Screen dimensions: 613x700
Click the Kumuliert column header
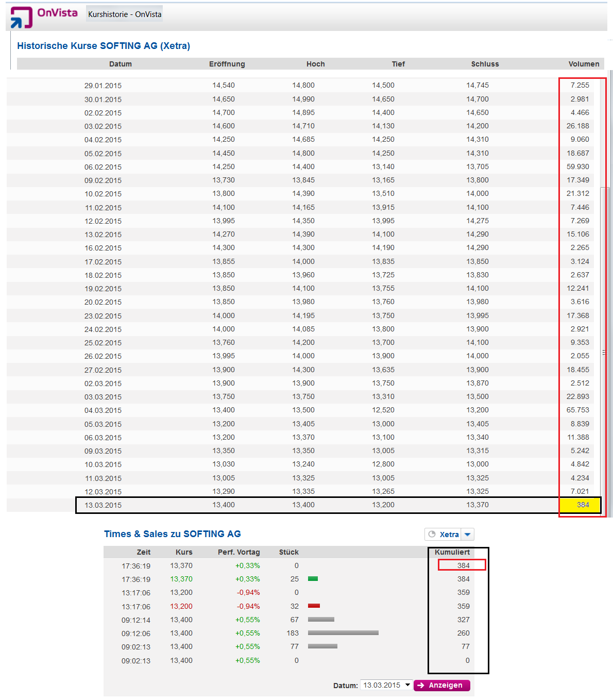(x=452, y=552)
